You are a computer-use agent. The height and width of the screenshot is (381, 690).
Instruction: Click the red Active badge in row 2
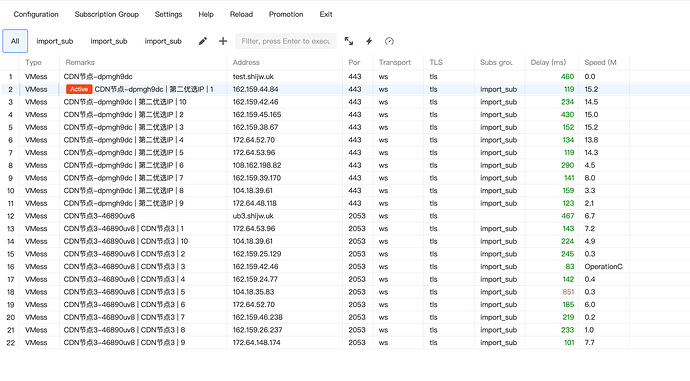[79, 89]
